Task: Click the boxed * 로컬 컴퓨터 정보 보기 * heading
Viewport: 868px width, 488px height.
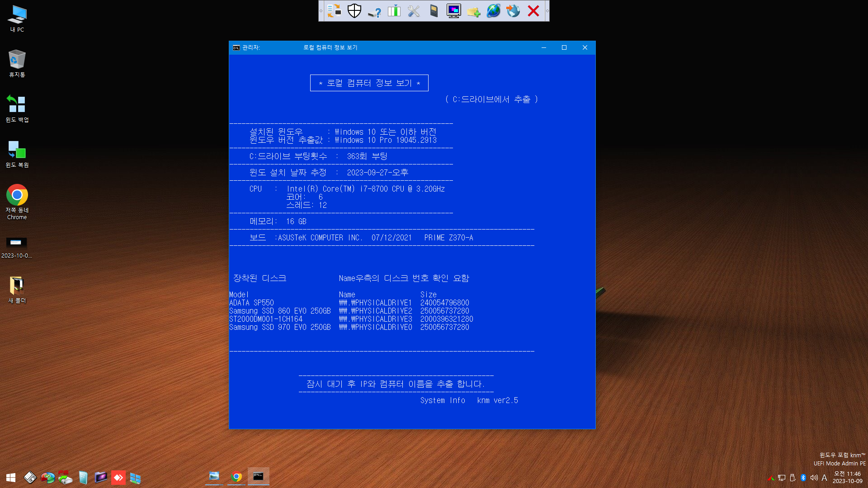Action: [369, 83]
